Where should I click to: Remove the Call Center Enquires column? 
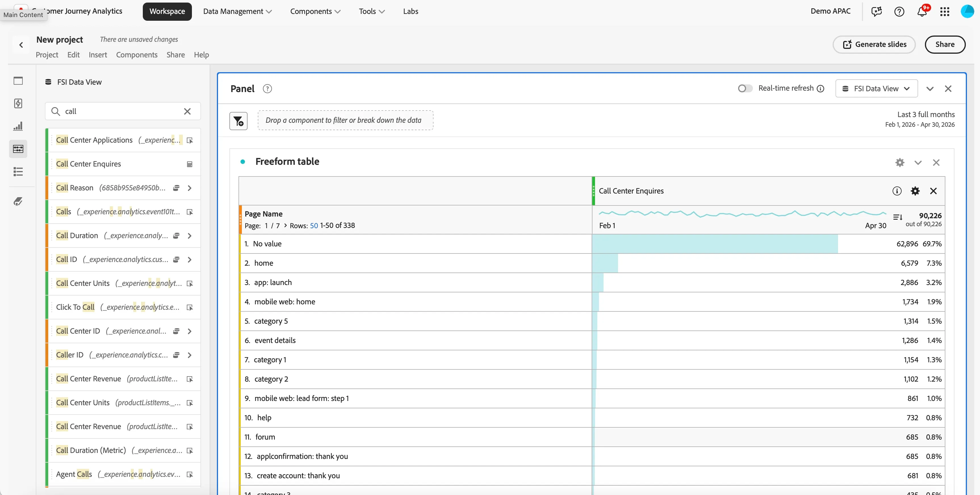(933, 191)
